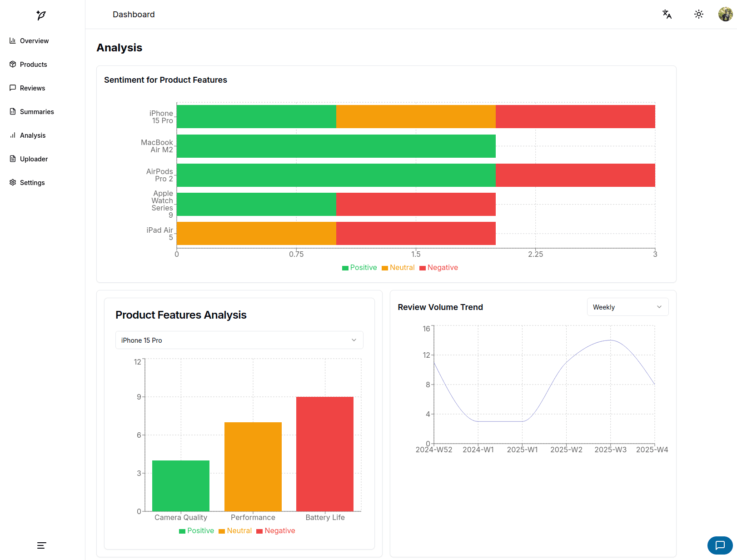Click Positive legend in features chart

(196, 531)
